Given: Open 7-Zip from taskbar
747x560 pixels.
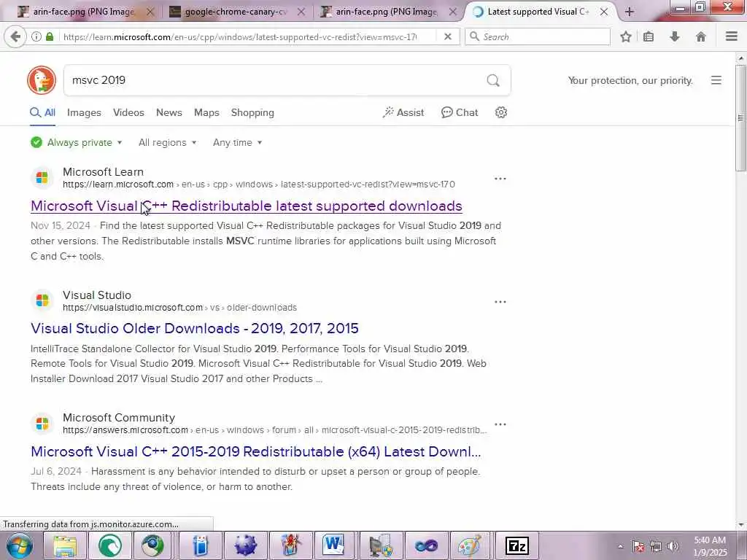Looking at the screenshot, I should click(x=517, y=545).
